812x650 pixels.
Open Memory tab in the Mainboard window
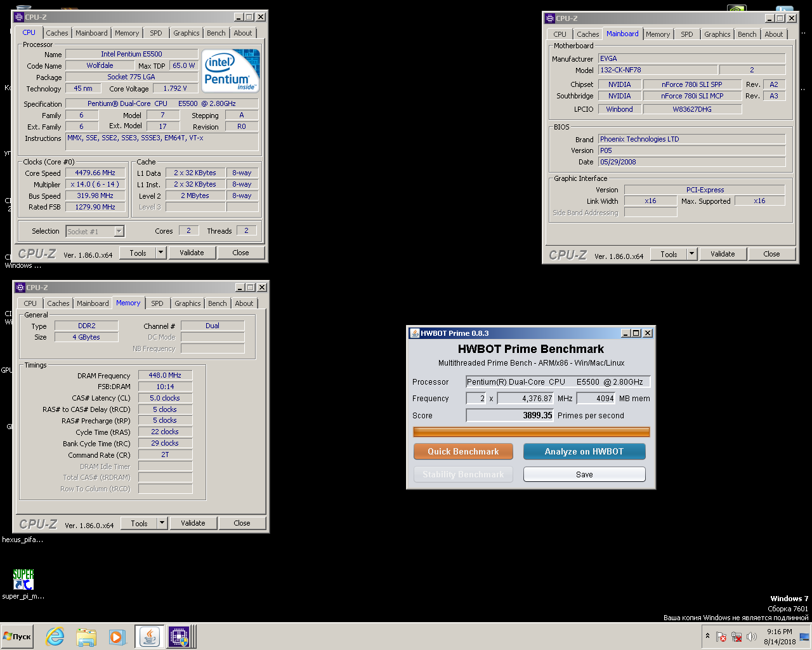coord(658,34)
